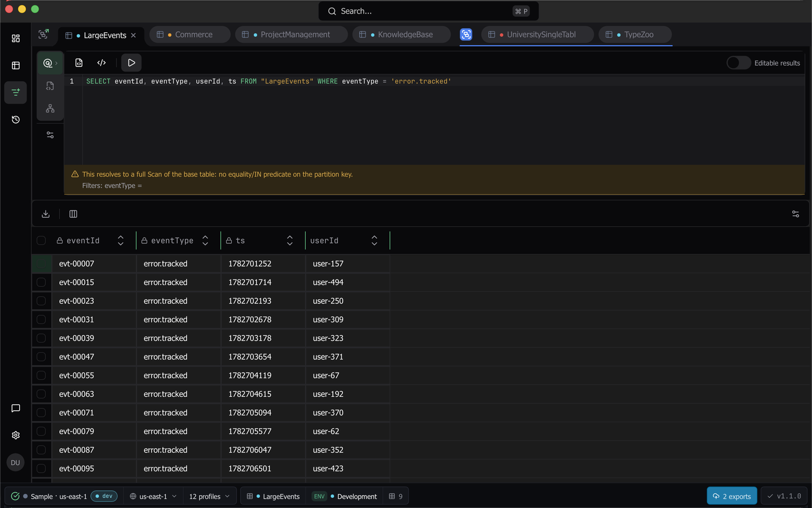The image size is (812, 508).
Task: Toggle the Editable results switch
Action: (738, 63)
